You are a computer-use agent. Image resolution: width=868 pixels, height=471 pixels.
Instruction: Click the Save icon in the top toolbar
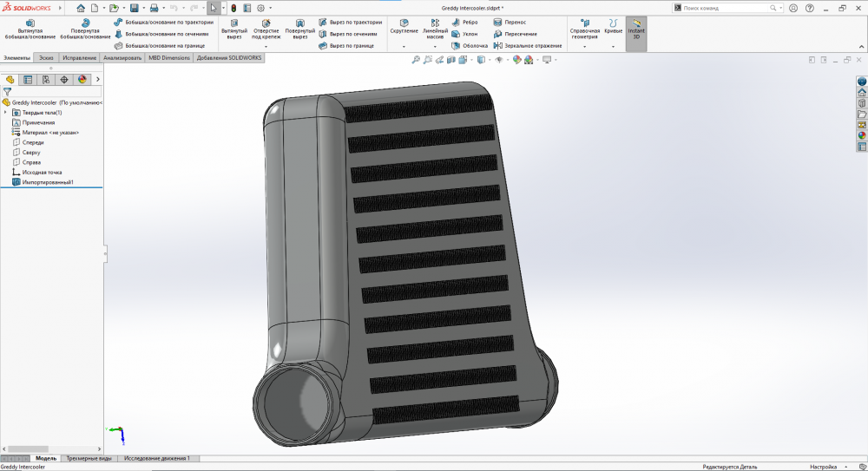135,8
